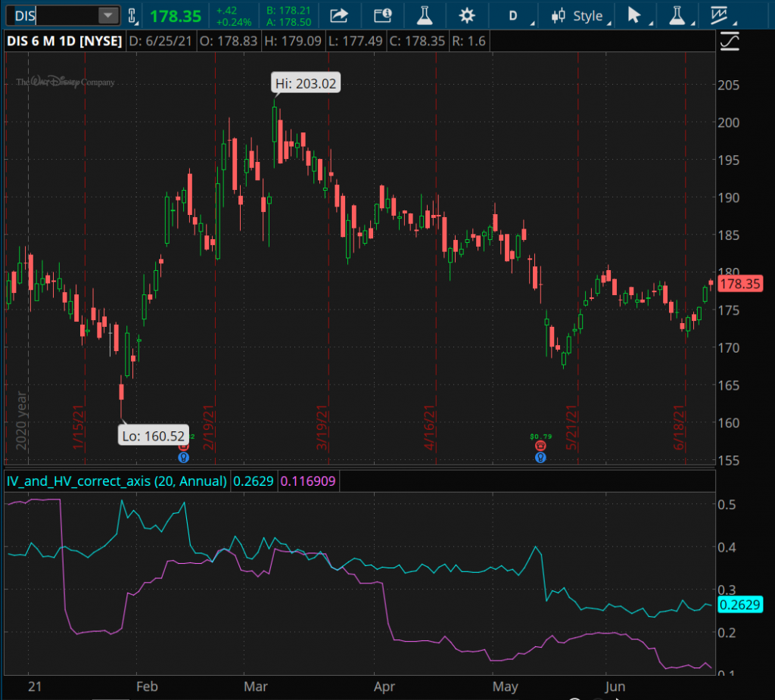Click the bid/ask B: 178.21 A: 178.50 box
Image resolution: width=775 pixels, height=700 pixels.
pos(288,17)
